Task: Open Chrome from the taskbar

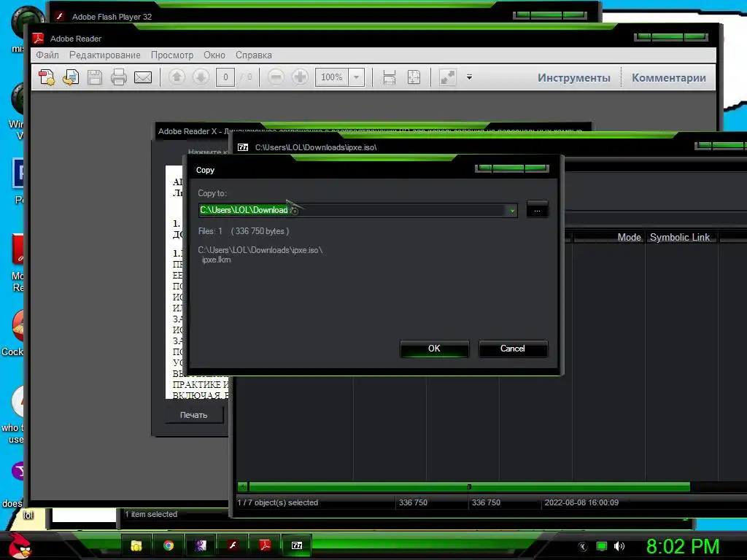Action: pos(169,545)
